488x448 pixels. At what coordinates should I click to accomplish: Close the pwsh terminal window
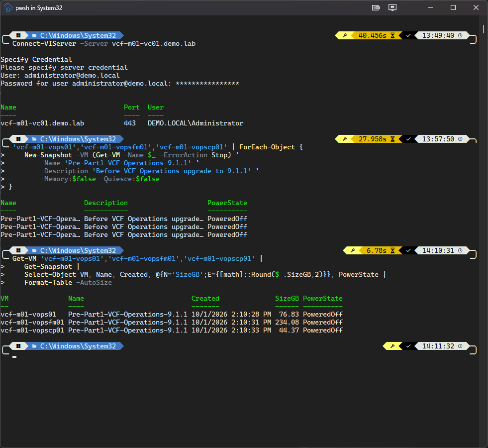[476, 7]
